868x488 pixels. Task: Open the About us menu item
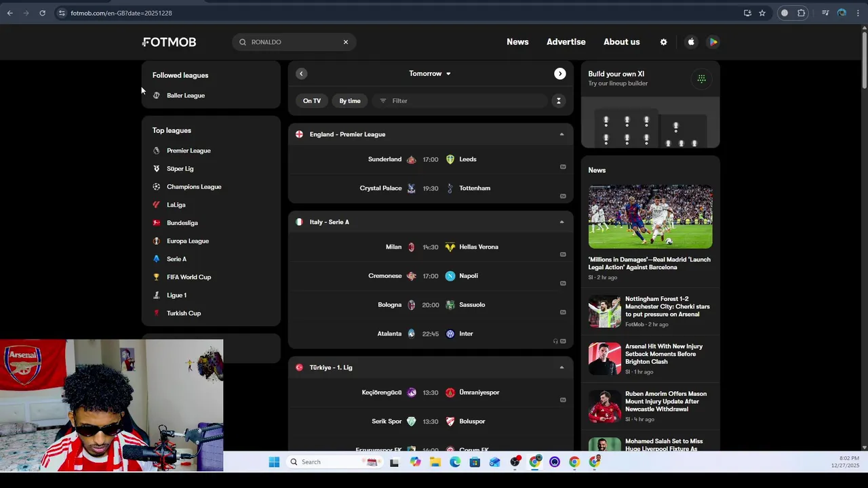pos(622,42)
